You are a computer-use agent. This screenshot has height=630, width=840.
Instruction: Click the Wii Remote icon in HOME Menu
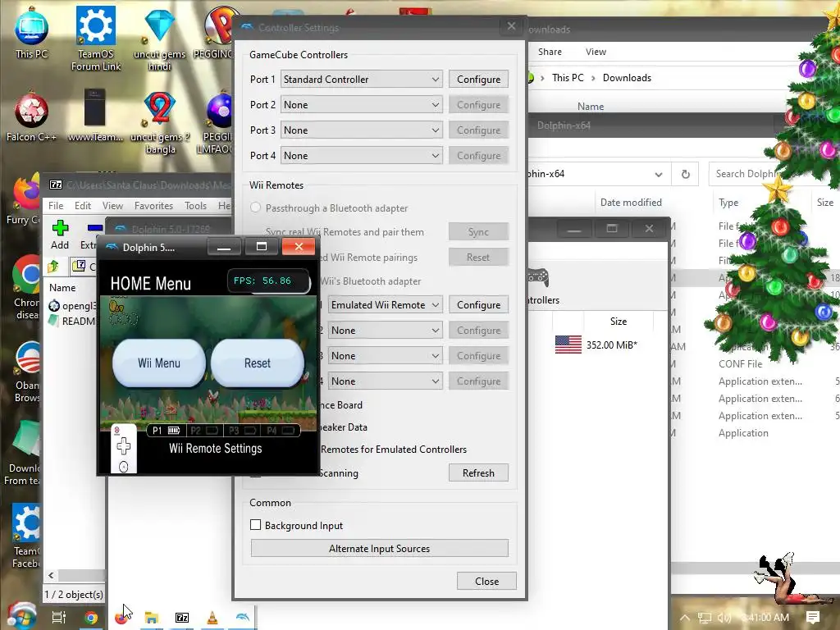pyautogui.click(x=124, y=449)
